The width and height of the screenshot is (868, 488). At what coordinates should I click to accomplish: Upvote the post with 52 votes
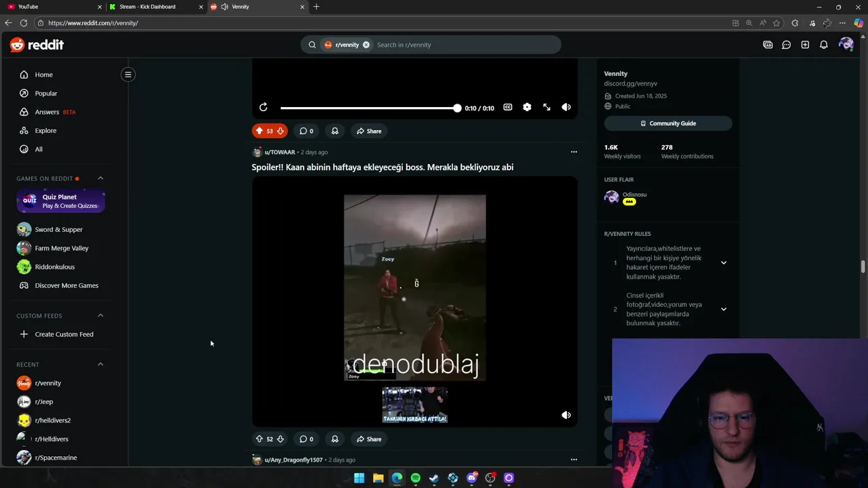[259, 439]
